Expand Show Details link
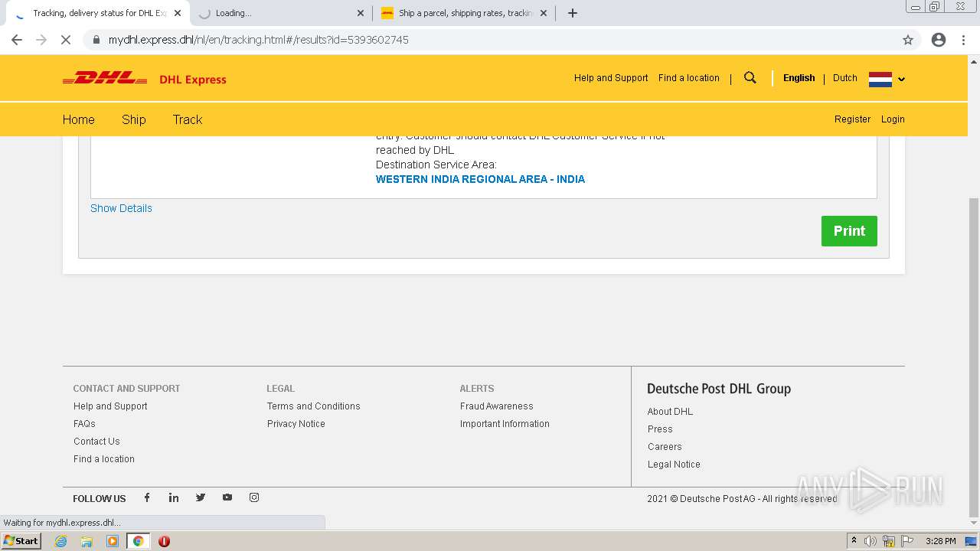 point(121,208)
